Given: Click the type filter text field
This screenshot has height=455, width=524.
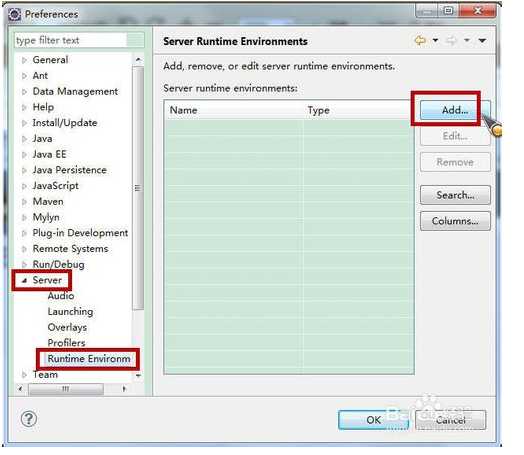Looking at the screenshot, I should click(x=79, y=40).
